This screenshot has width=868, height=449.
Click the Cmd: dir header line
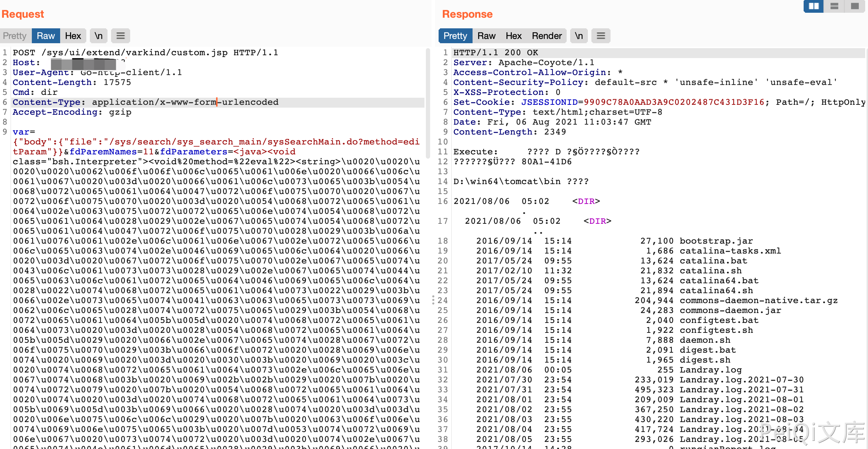point(35,92)
